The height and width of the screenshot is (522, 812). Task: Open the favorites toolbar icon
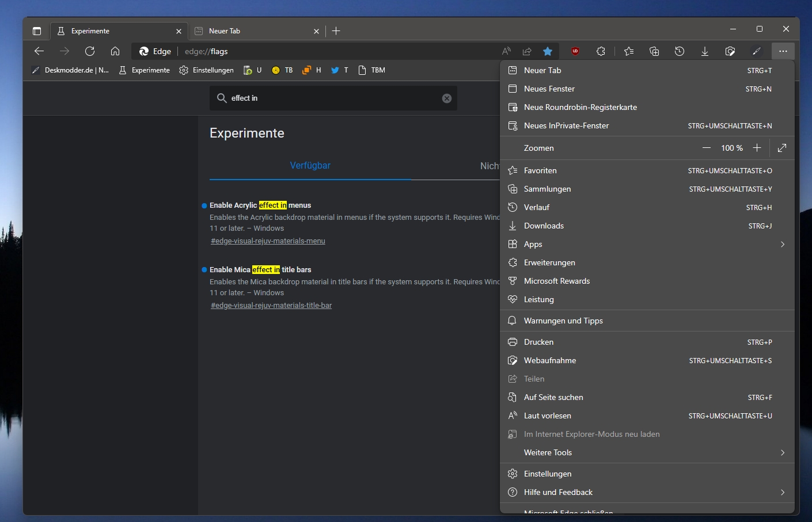tap(629, 51)
